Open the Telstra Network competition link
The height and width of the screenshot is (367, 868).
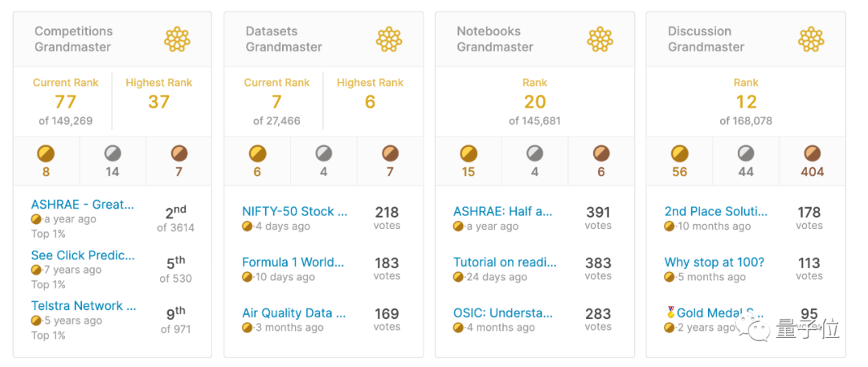tap(84, 306)
